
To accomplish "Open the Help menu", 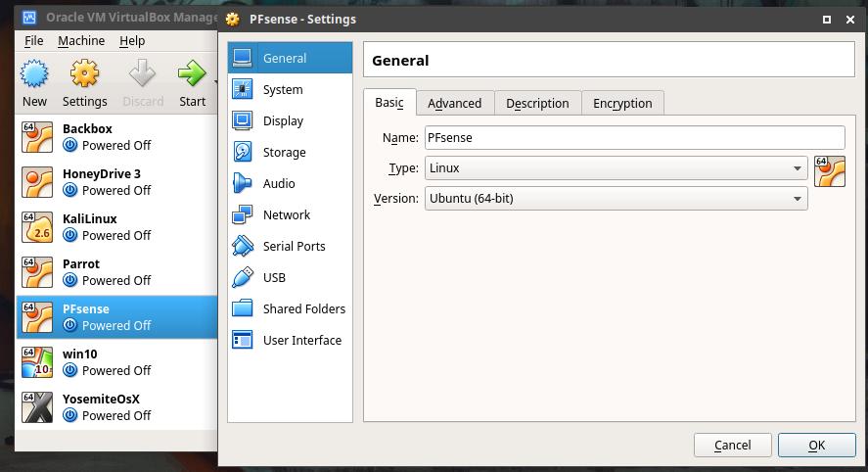I will (132, 41).
